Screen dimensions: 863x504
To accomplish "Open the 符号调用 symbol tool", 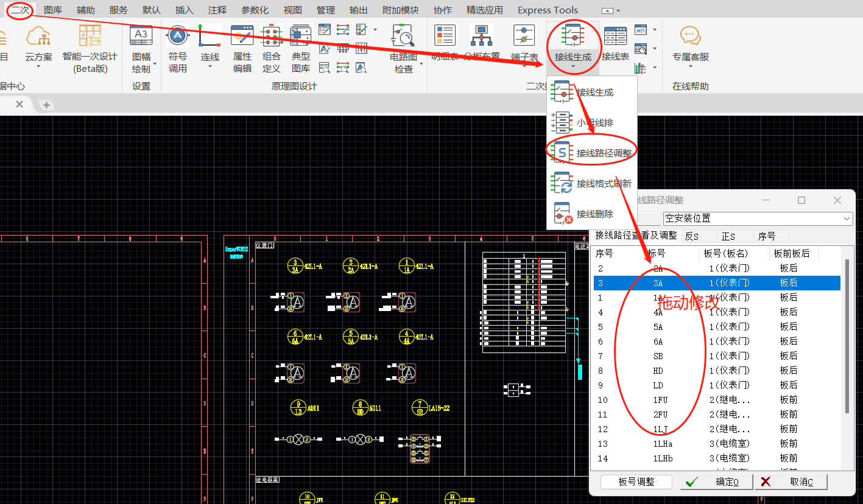I will tap(178, 49).
